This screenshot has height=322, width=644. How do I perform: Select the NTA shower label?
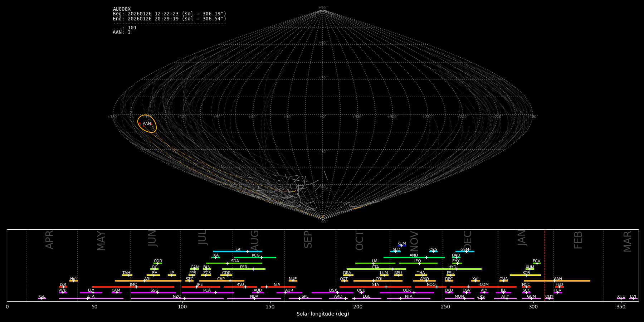409,297
